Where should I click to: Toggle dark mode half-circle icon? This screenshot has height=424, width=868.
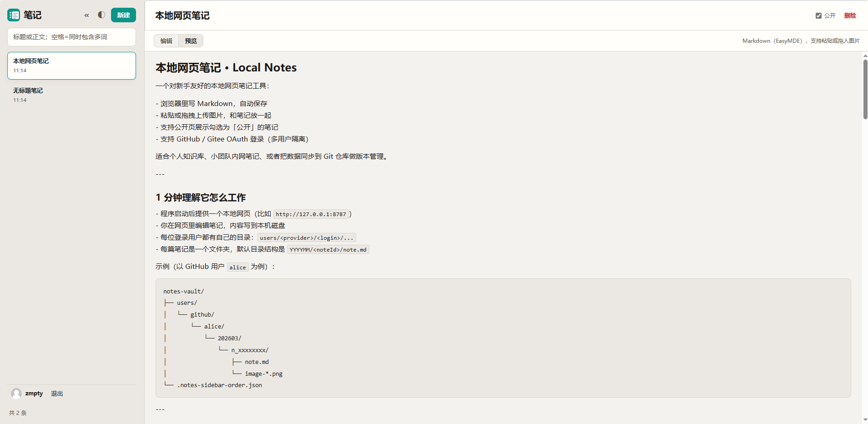[x=101, y=15]
